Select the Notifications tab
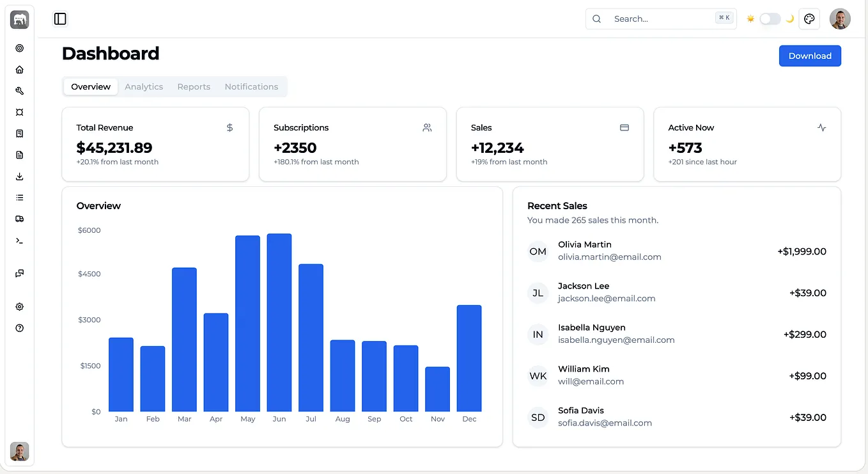868x474 pixels. 251,86
